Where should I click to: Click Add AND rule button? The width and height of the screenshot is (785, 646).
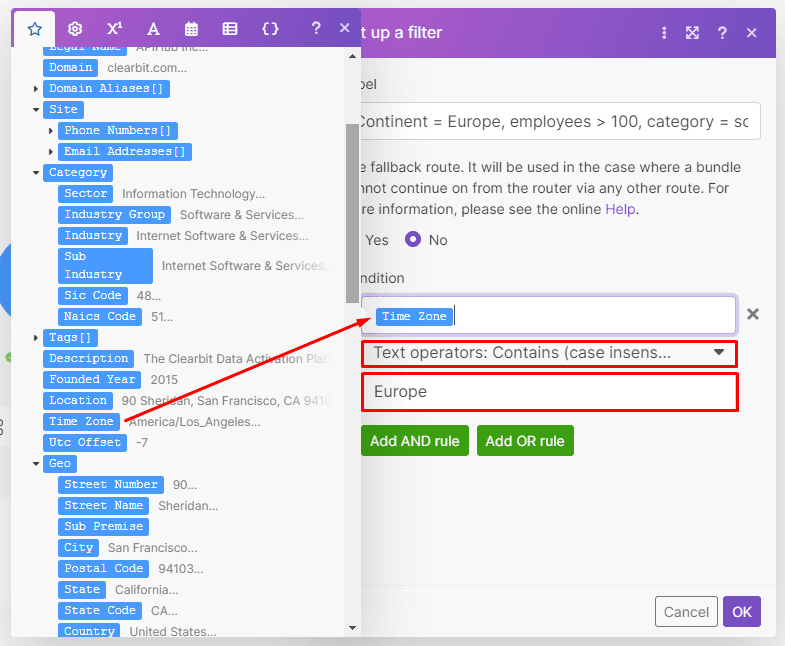[414, 441]
